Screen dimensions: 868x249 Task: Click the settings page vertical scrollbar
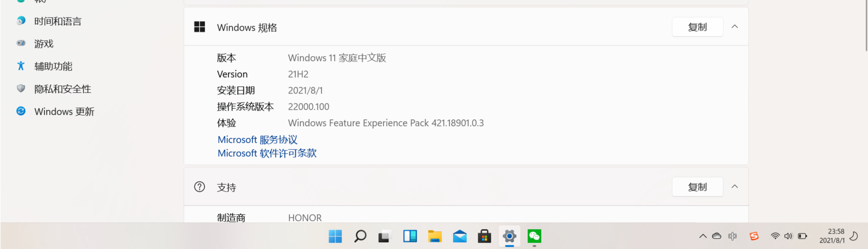tap(866, 25)
